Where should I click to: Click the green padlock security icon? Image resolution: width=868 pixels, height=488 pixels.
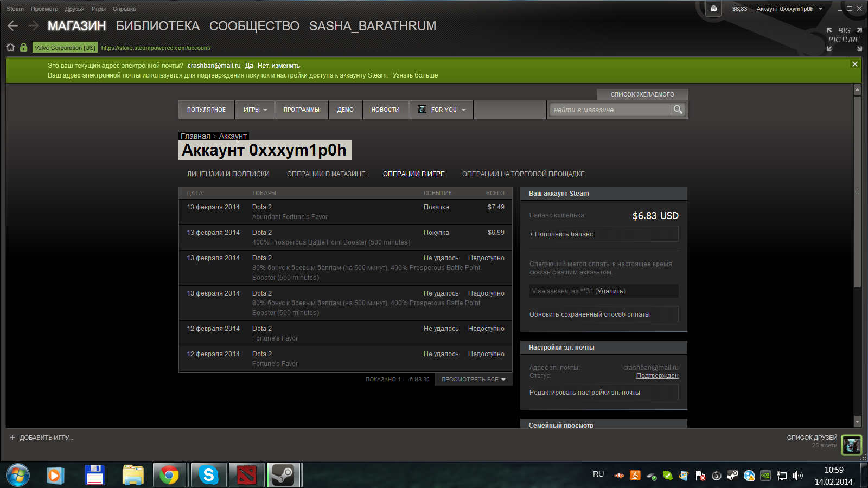tap(23, 47)
